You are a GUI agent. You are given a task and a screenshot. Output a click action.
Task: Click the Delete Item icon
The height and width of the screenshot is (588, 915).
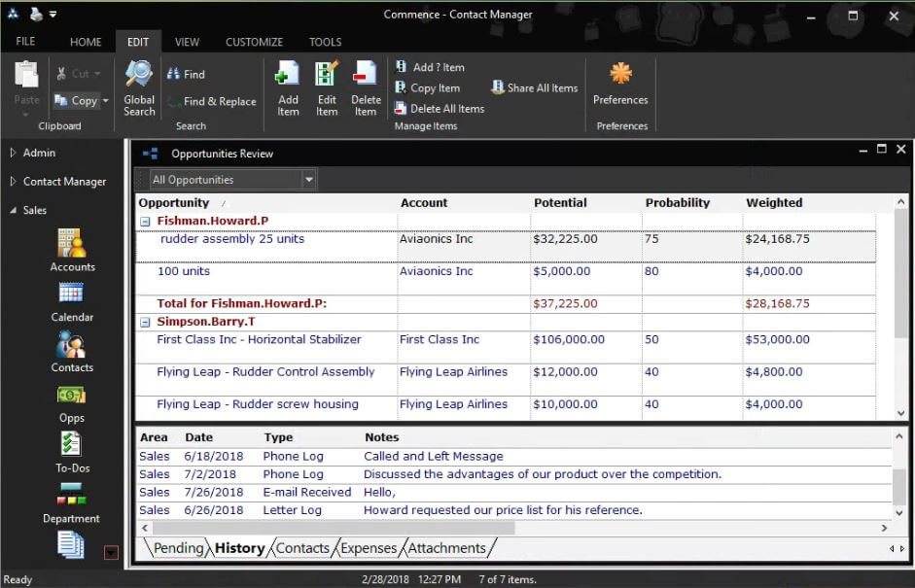(366, 88)
